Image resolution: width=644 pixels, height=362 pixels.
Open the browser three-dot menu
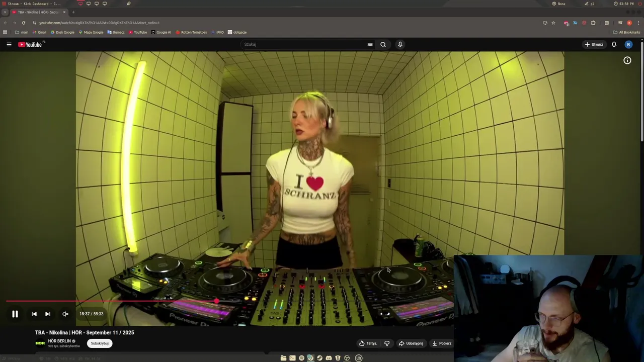pos(638,23)
